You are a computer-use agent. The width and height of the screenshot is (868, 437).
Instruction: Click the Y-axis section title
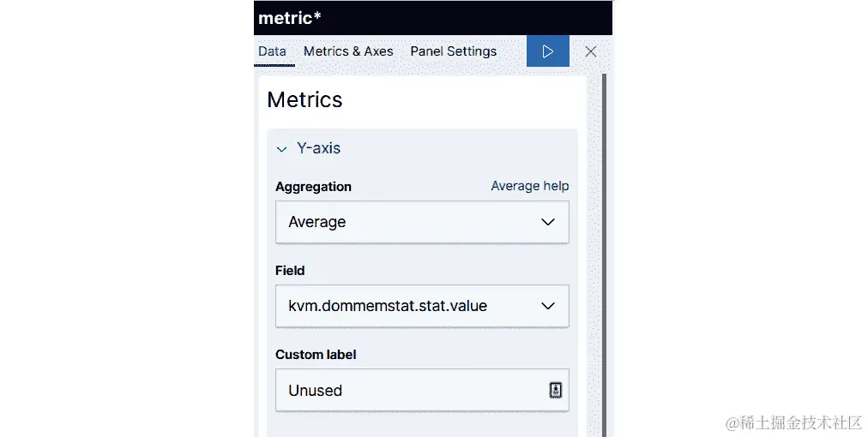click(x=318, y=148)
